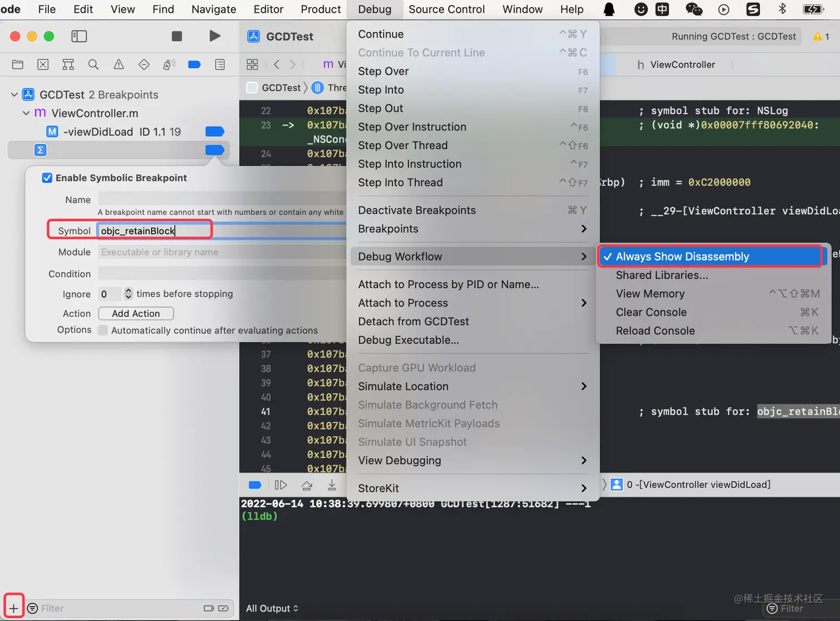Click the Module text field
Screen dimensions: 840x621
(222, 252)
